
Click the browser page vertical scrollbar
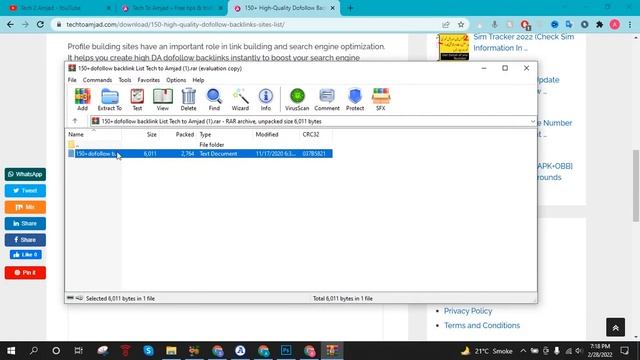point(636,186)
